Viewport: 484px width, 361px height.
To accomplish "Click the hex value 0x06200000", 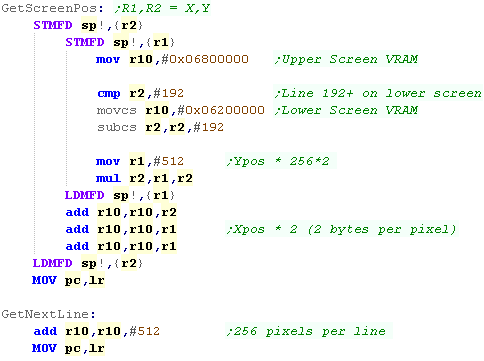I will [225, 110].
